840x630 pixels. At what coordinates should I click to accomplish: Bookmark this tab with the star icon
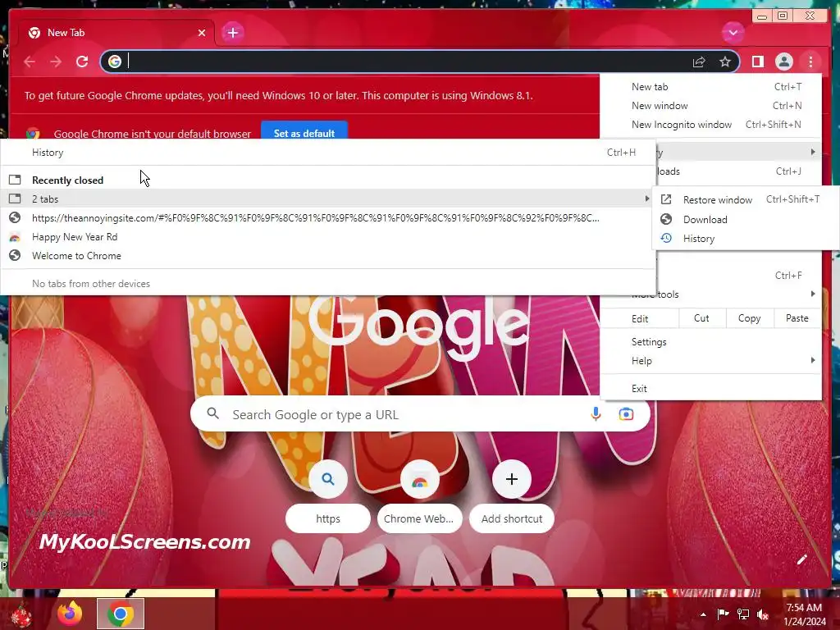(x=725, y=62)
